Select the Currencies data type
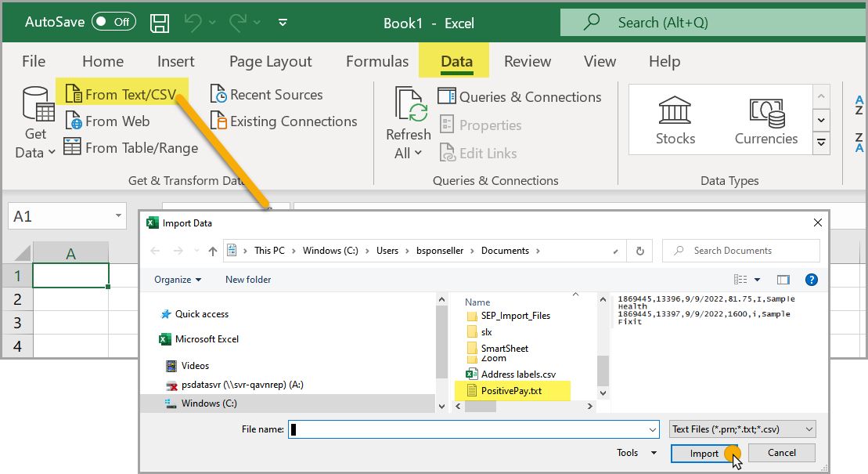This screenshot has height=474, width=868. pos(766,120)
